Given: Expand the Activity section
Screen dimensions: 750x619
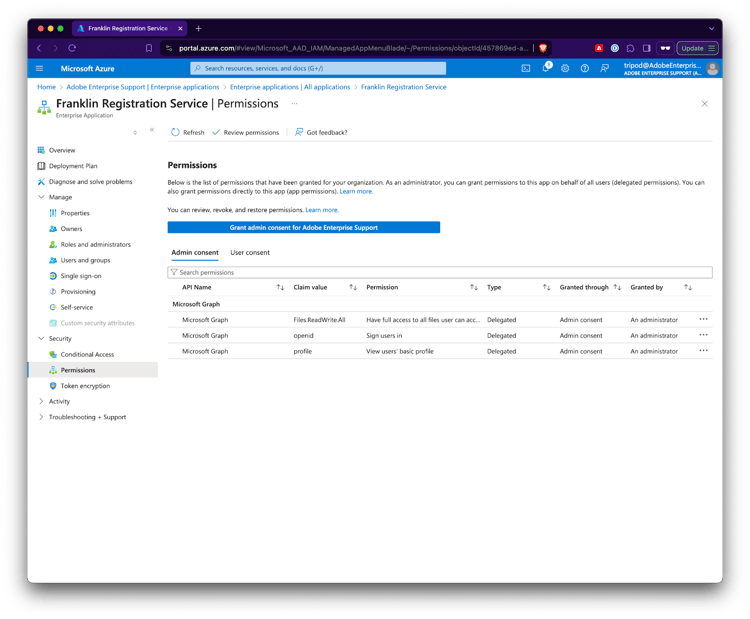Looking at the screenshot, I should pyautogui.click(x=41, y=401).
